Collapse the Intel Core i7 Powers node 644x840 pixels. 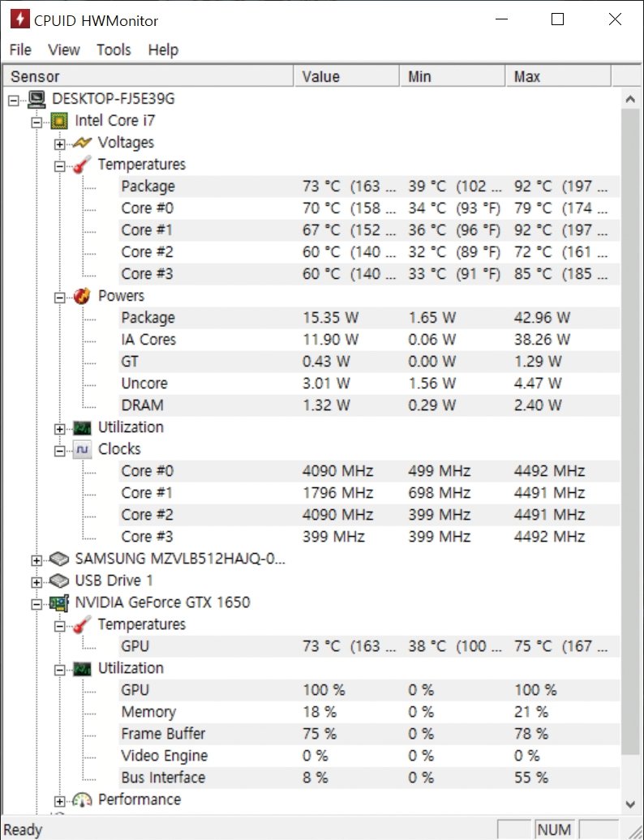[x=59, y=297]
